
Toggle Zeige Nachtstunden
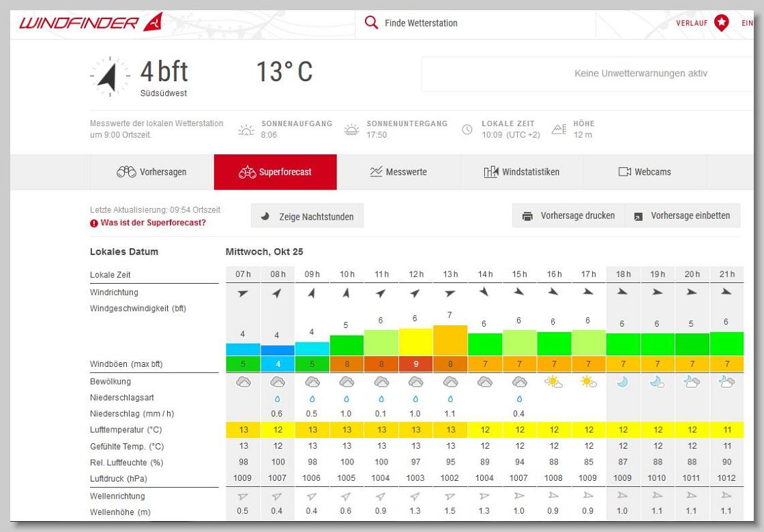pos(307,216)
